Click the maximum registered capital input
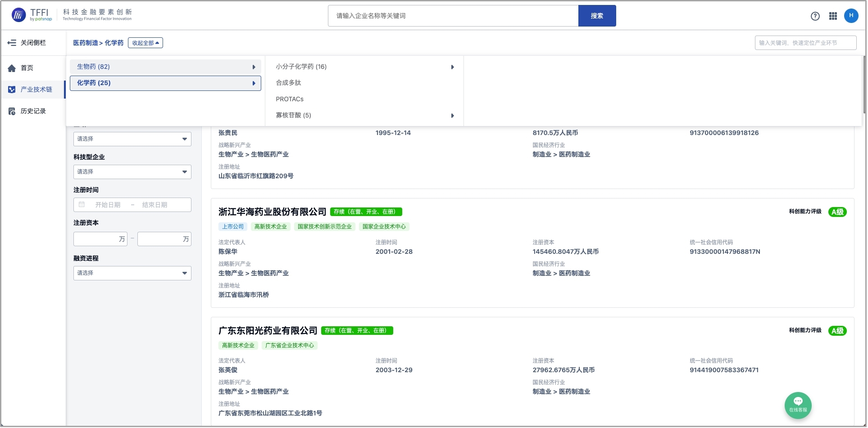The width and height of the screenshot is (868, 428). click(164, 239)
